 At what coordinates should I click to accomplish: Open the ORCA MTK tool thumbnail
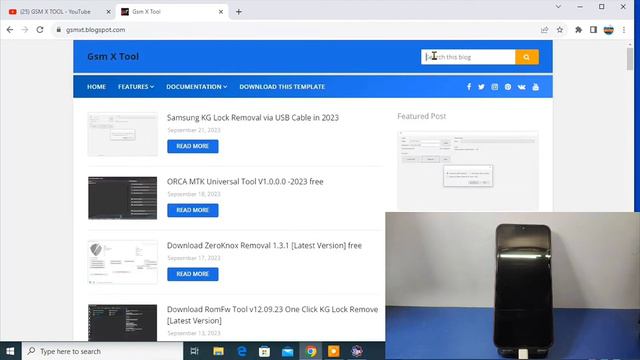tap(122, 198)
